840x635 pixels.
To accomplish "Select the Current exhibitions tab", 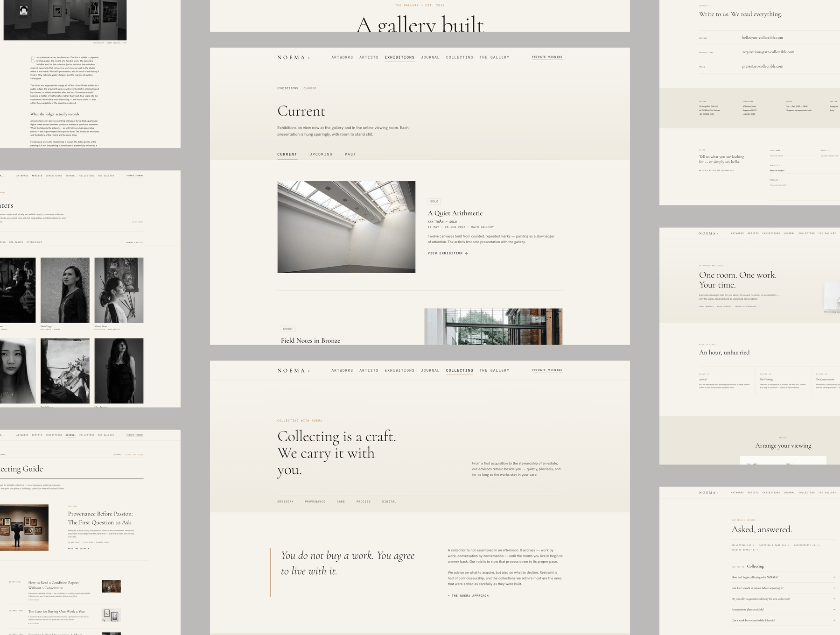I will (287, 154).
